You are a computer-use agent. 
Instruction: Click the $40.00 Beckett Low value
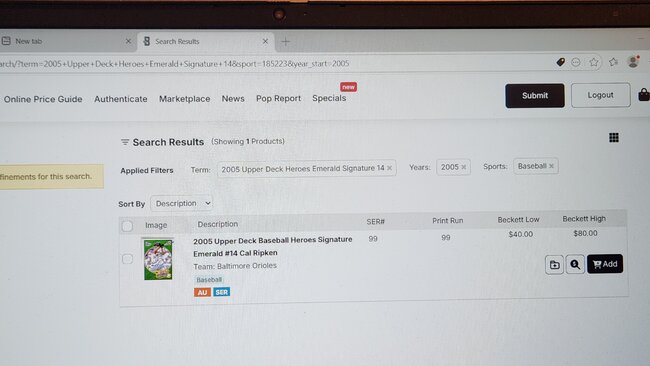[x=521, y=234]
